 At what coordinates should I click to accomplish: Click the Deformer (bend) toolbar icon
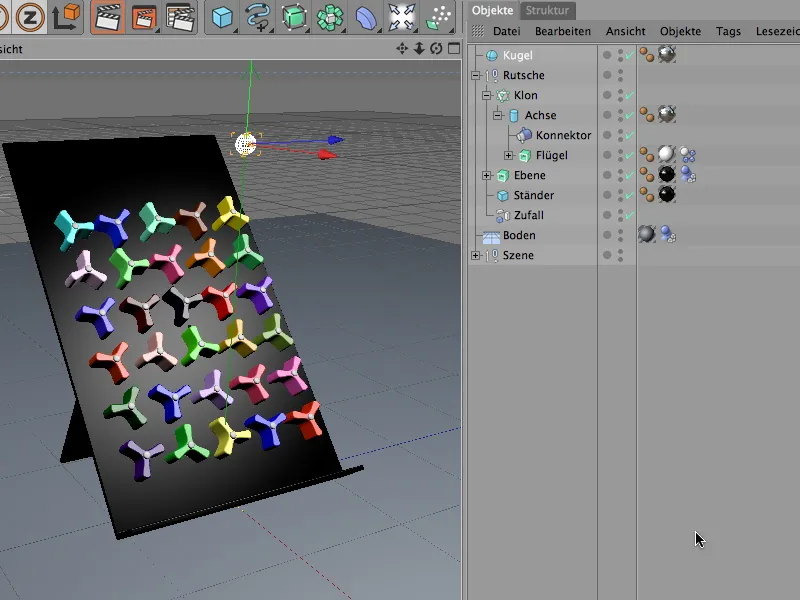tap(366, 17)
